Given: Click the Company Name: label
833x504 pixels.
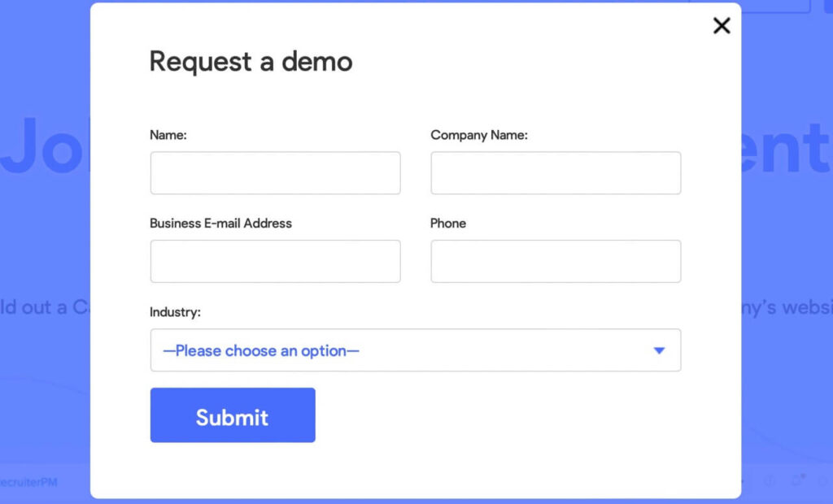Looking at the screenshot, I should [x=479, y=135].
